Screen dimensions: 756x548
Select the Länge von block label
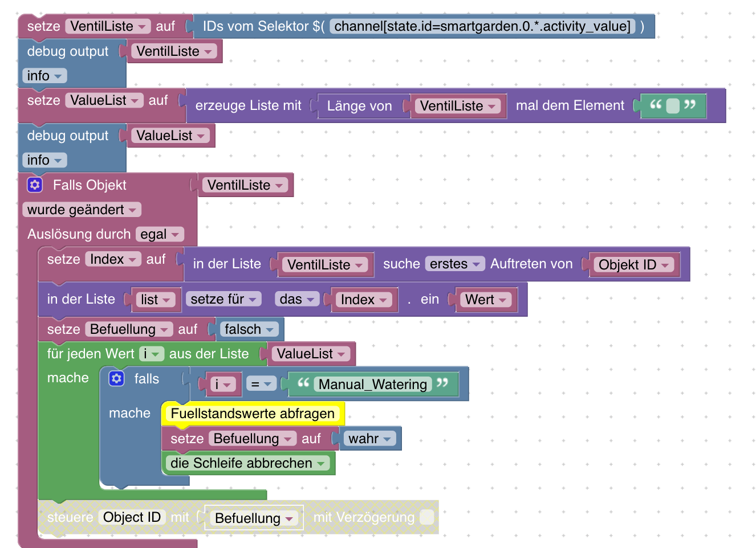point(359,106)
